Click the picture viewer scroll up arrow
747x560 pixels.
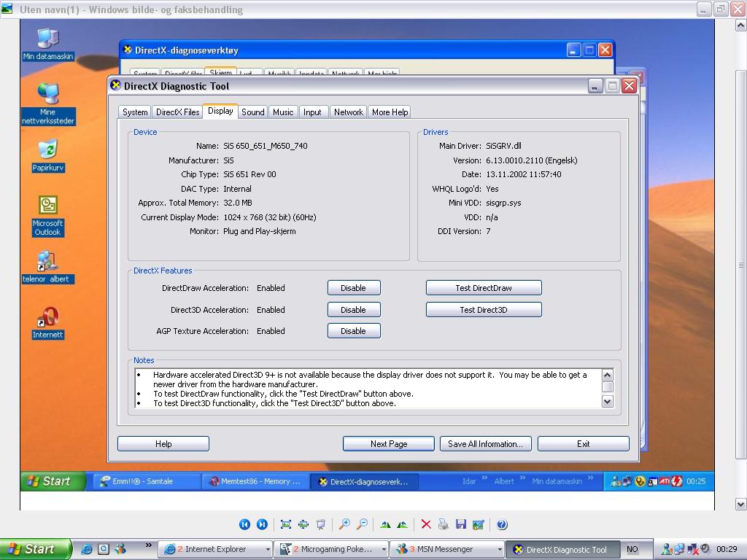tap(741, 26)
